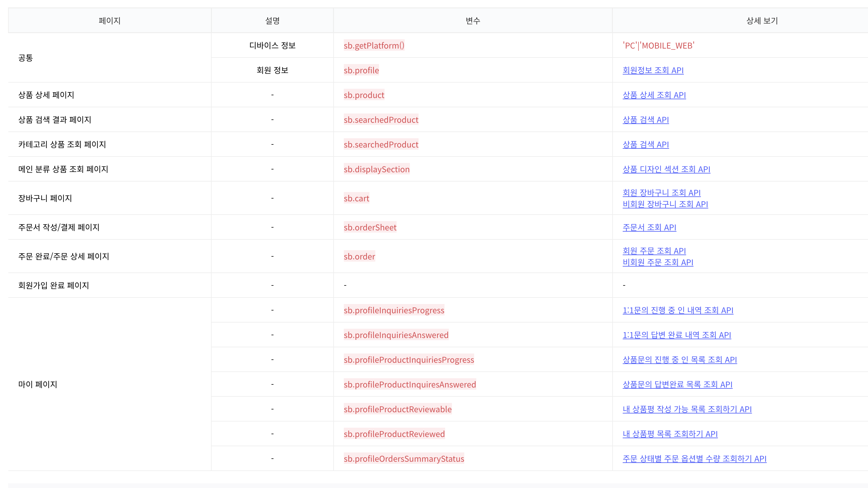Click the sb.getPlatform() code variable
The height and width of the screenshot is (488, 868).
pyautogui.click(x=374, y=45)
